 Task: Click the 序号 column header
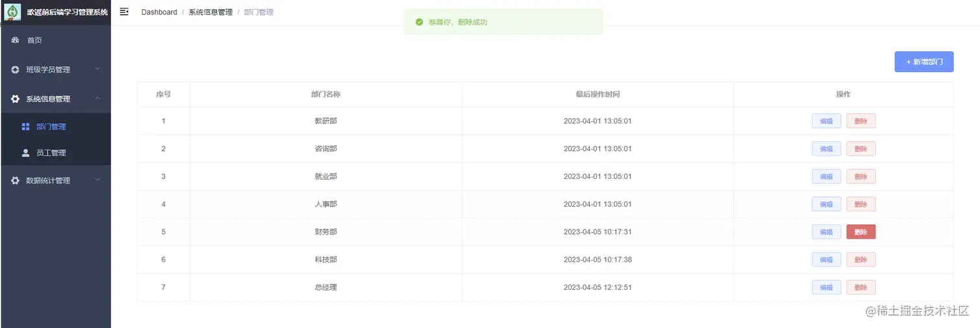click(x=163, y=95)
